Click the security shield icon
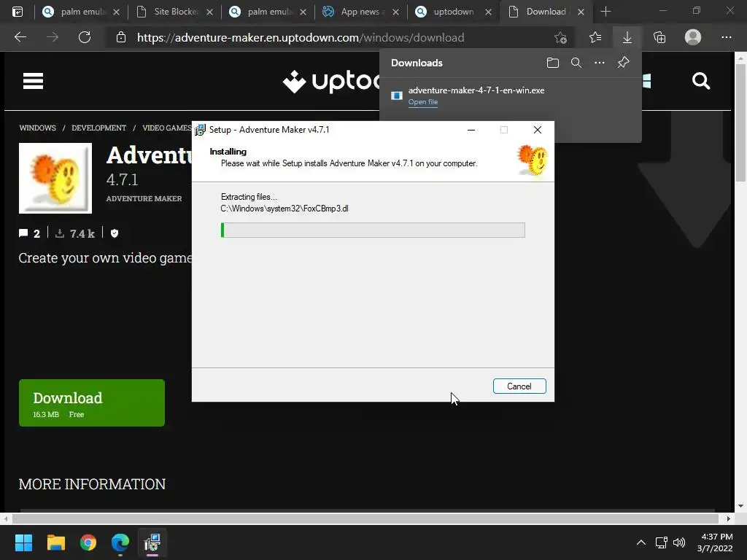747x560 pixels. point(115,233)
